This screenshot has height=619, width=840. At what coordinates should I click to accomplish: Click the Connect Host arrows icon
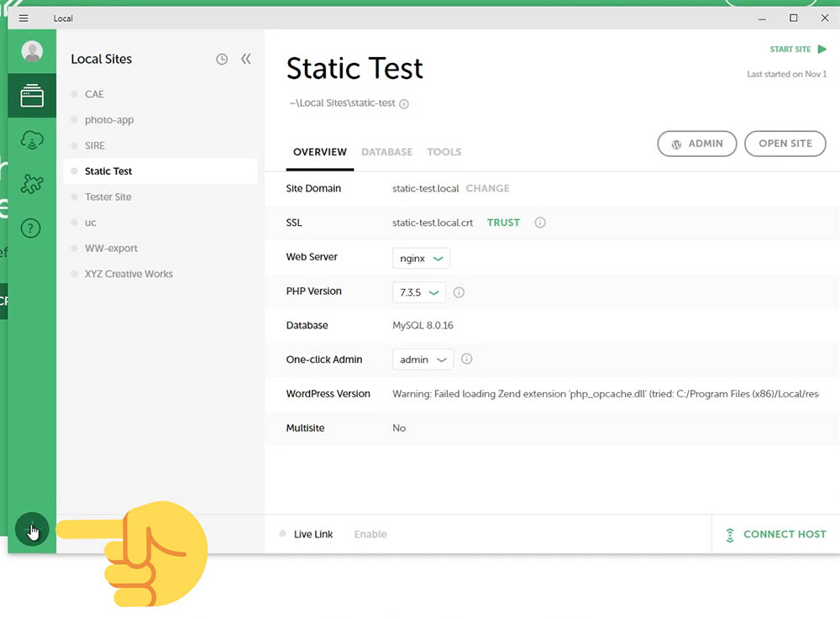730,535
